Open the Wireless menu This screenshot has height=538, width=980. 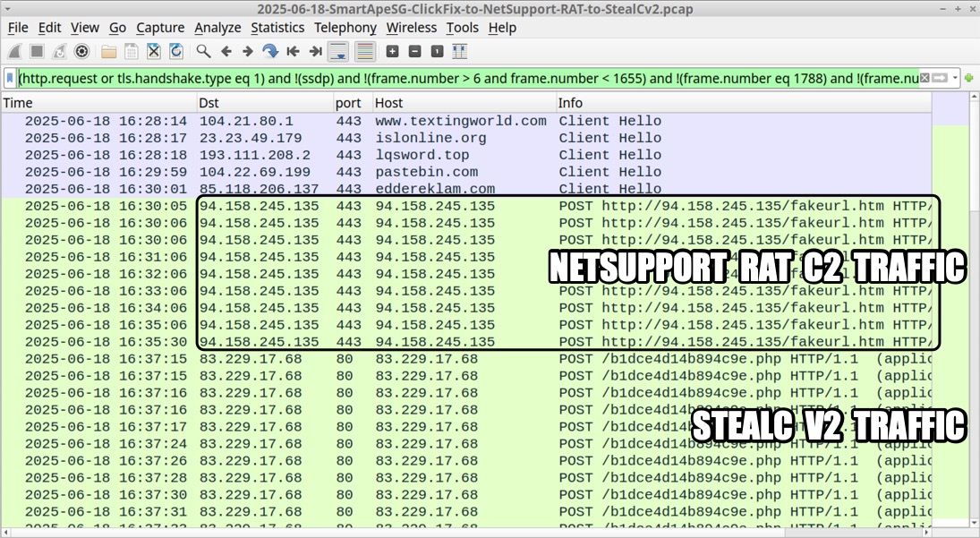point(412,28)
